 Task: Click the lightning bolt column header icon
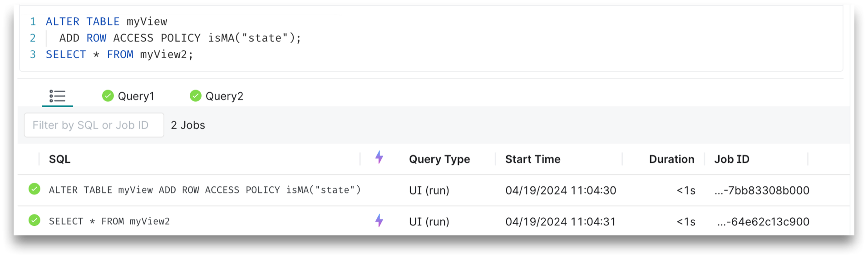pyautogui.click(x=379, y=158)
